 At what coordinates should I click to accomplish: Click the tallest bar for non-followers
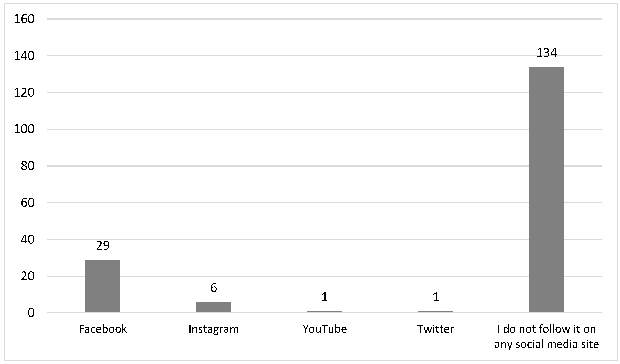pyautogui.click(x=546, y=189)
